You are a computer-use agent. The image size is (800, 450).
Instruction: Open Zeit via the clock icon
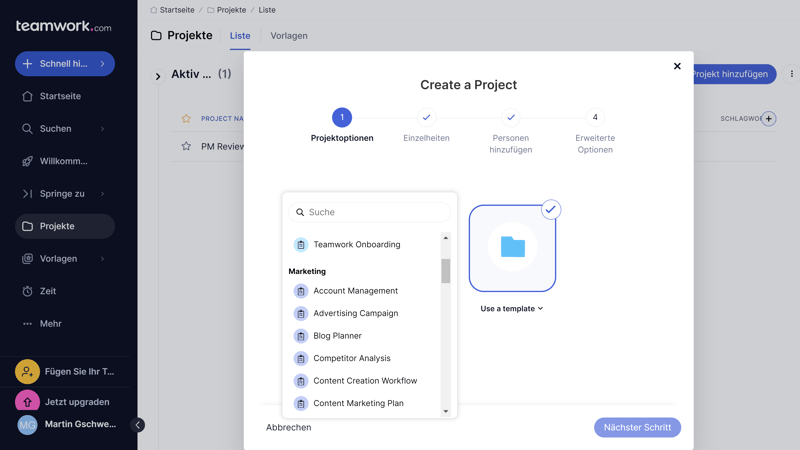28,291
